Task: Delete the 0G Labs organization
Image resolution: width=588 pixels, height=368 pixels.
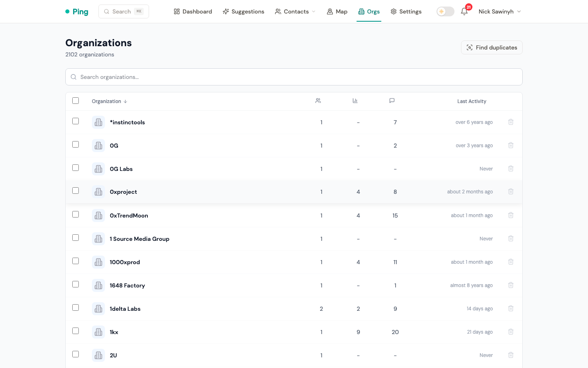Action: [511, 168]
